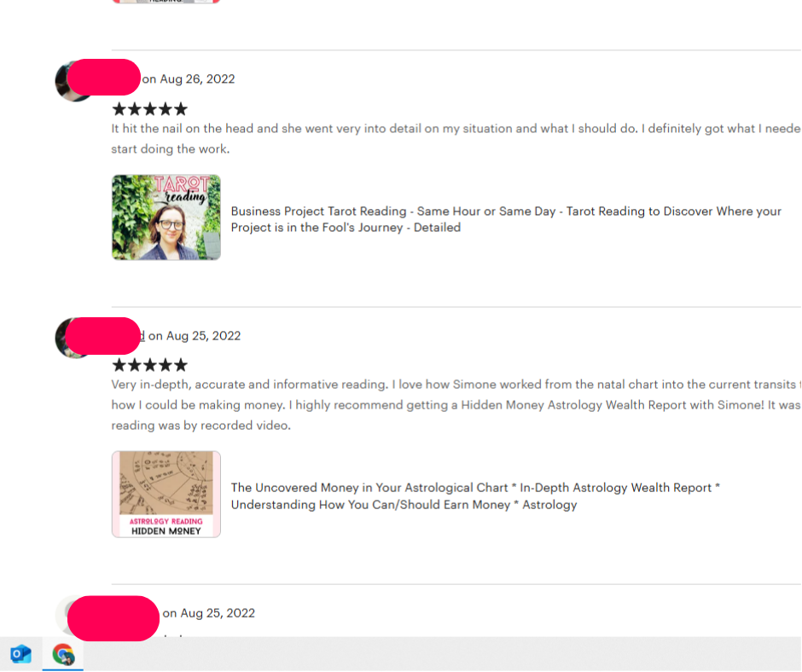802x672 pixels.
Task: Click the first star of the Aug 26 rating
Action: point(119,109)
